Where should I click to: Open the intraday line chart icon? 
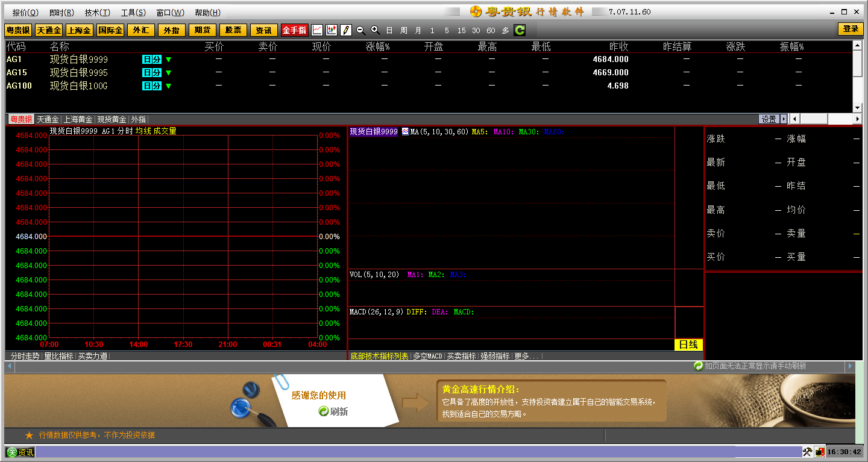(317, 30)
